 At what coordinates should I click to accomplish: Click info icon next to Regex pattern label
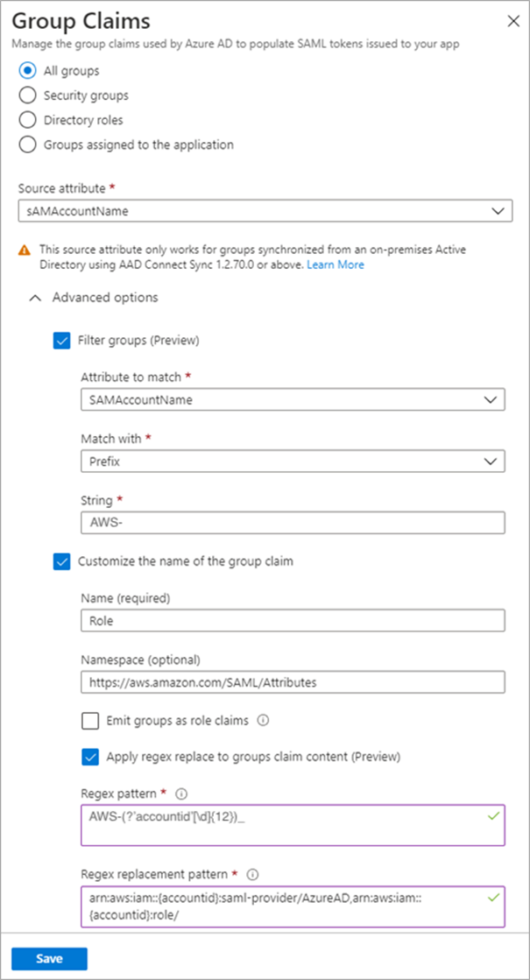pyautogui.click(x=181, y=795)
